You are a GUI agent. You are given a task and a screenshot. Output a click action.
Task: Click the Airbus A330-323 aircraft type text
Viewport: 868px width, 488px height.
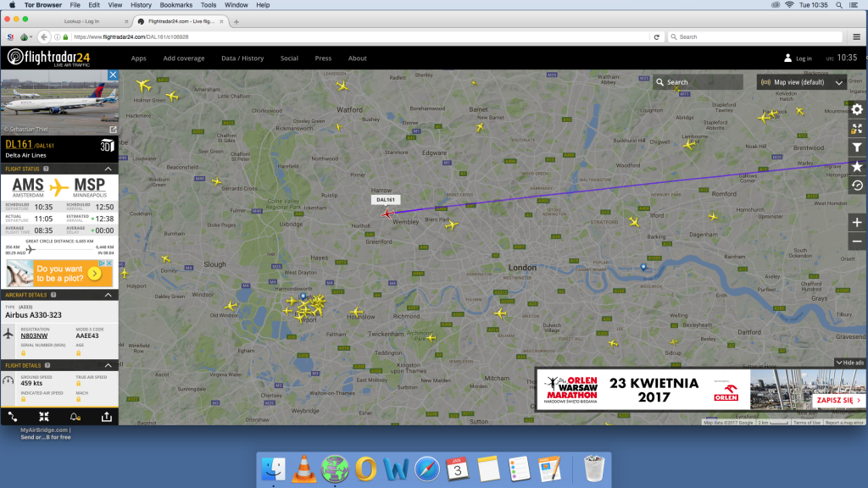pyautogui.click(x=33, y=315)
